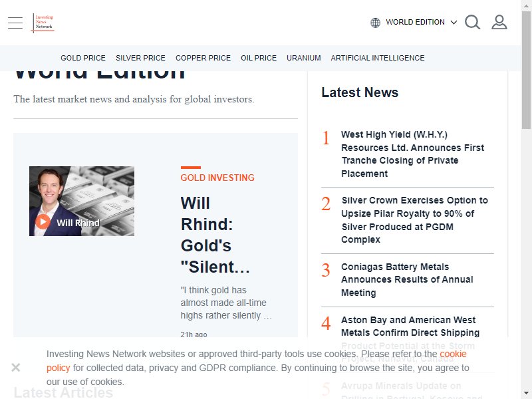The image size is (532, 399).
Task: Click the 'I think gold has' article excerpt
Action: pos(226,303)
